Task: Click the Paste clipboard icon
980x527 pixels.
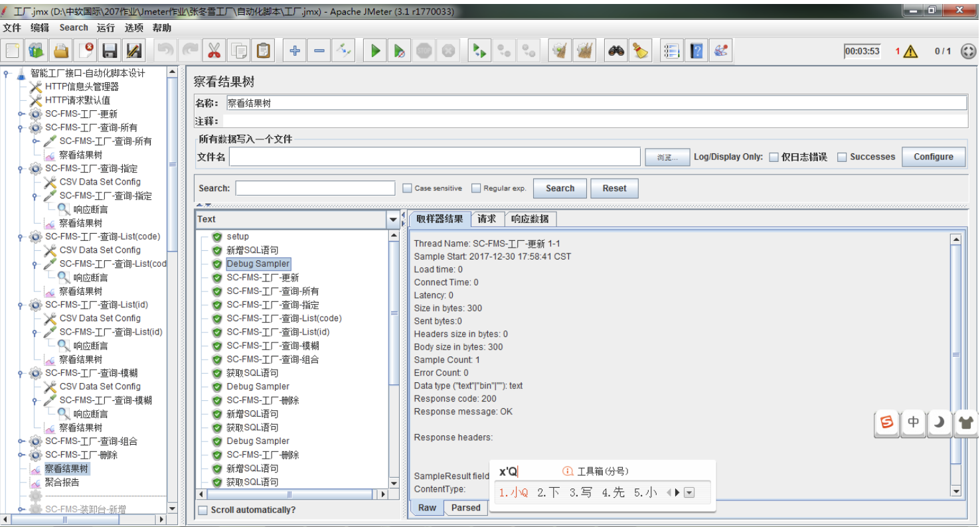Action: click(264, 50)
